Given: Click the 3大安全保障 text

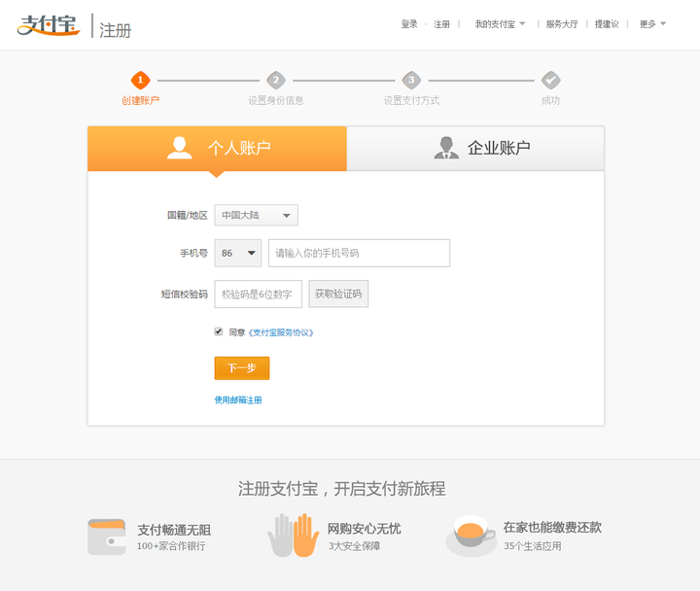Looking at the screenshot, I should [354, 546].
